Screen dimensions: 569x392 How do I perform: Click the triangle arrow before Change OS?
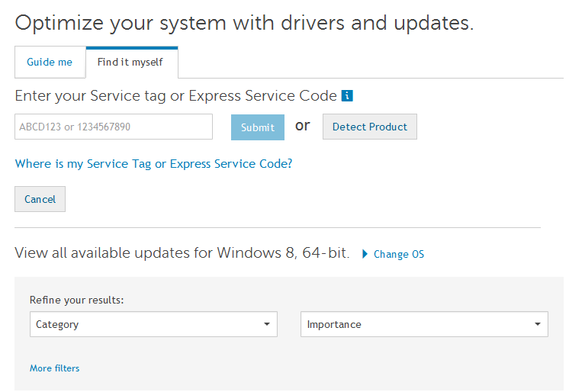click(365, 254)
